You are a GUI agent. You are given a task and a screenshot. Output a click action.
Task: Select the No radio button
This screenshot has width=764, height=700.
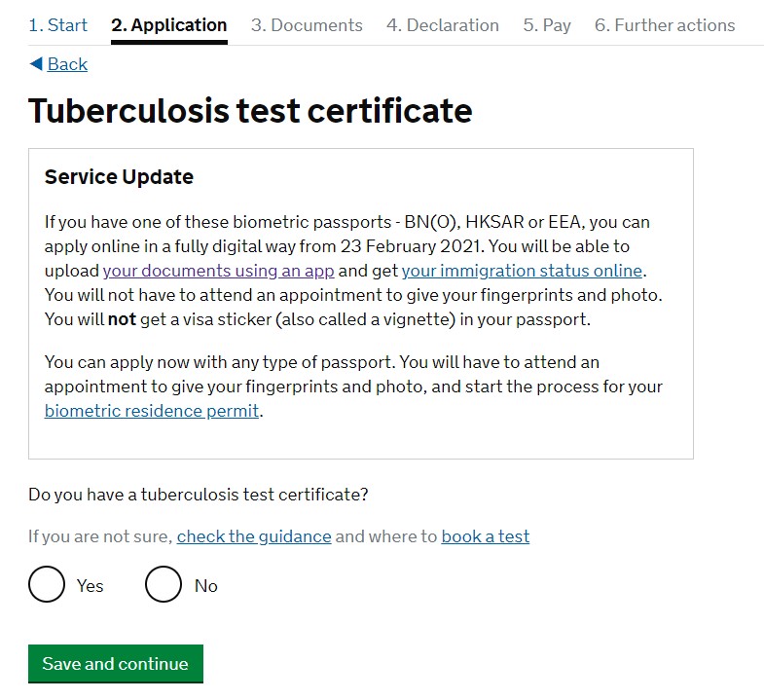pos(164,585)
